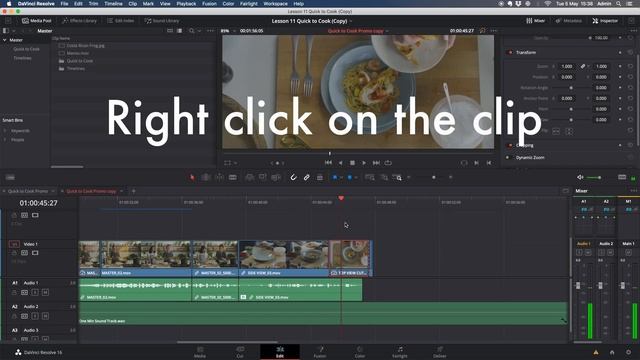This screenshot has height=360, width=640.
Task: Open the Apple menu
Action: click(9, 4)
